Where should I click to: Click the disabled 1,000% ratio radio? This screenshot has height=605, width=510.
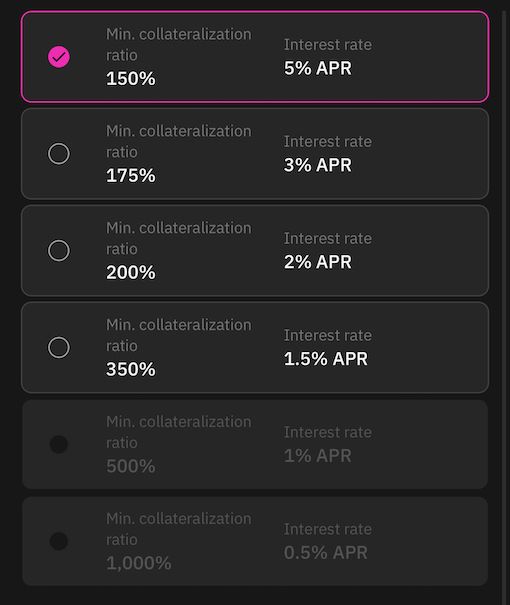click(59, 541)
